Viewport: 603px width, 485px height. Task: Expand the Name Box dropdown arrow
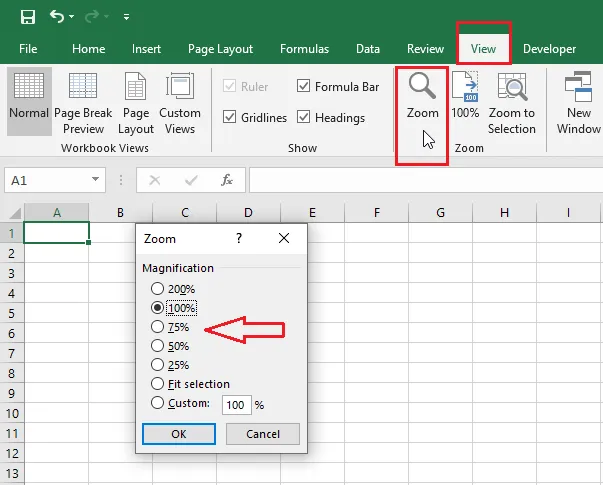tap(95, 180)
